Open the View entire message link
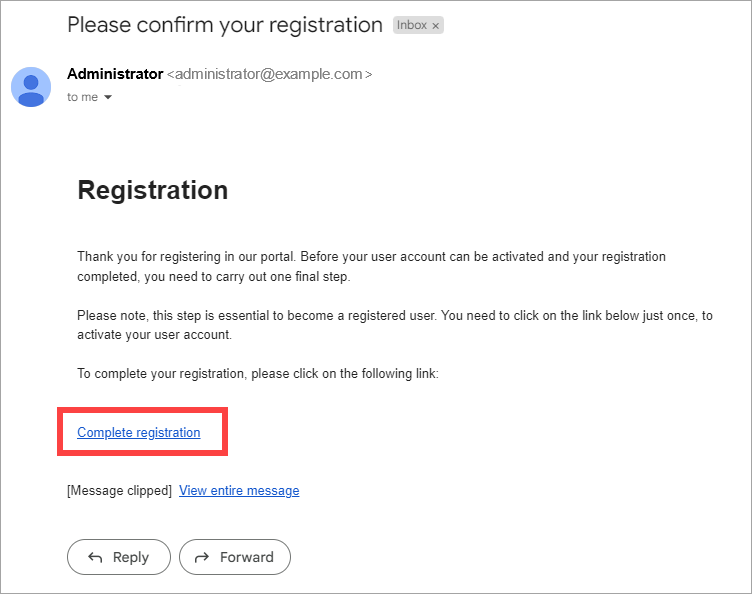 click(x=239, y=490)
